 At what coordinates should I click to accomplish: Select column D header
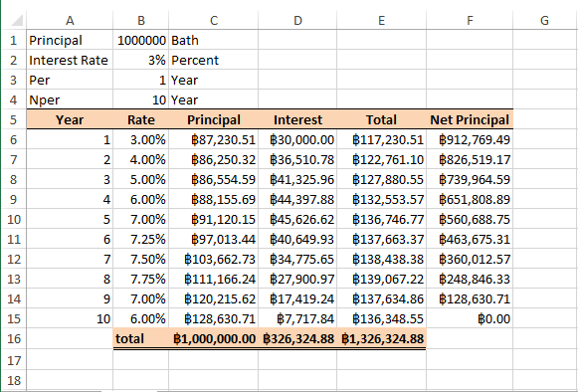click(x=297, y=20)
